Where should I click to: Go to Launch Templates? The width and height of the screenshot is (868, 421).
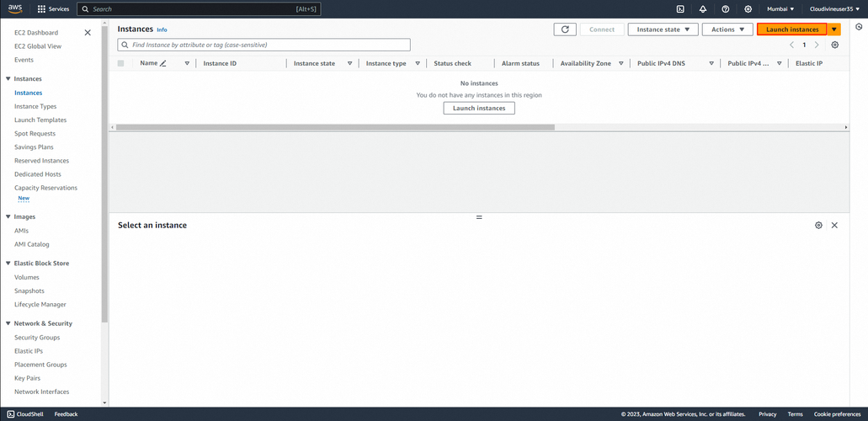[x=40, y=120]
